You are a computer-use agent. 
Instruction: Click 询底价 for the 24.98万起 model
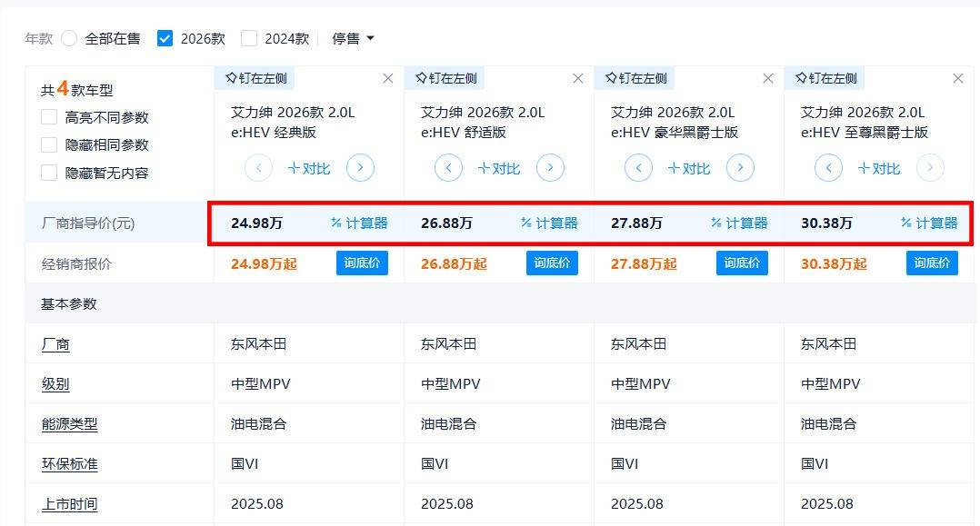click(362, 263)
